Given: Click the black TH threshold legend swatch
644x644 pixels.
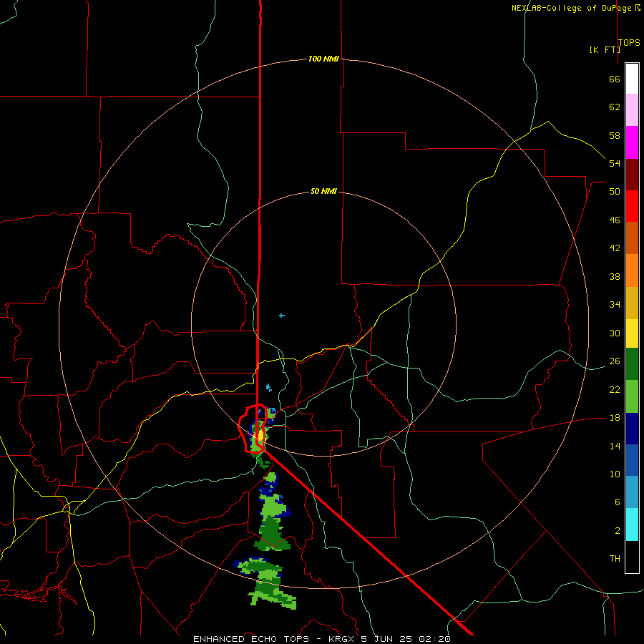Looking at the screenshot, I should click(x=632, y=557).
